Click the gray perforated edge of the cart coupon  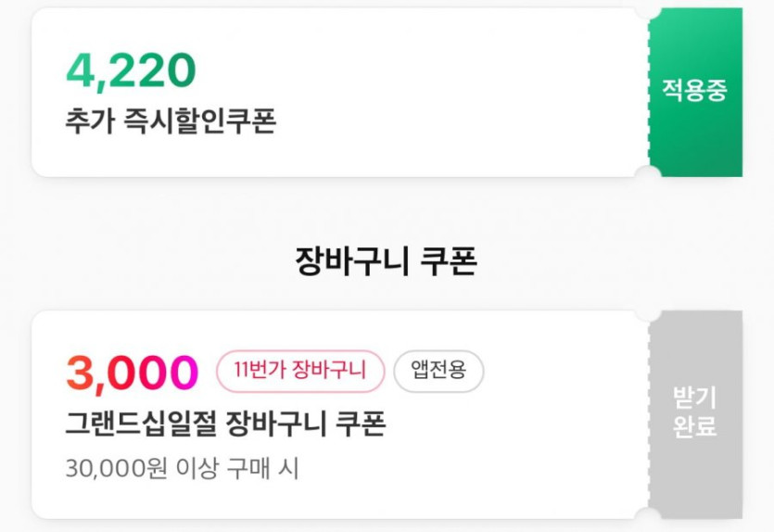click(651, 414)
